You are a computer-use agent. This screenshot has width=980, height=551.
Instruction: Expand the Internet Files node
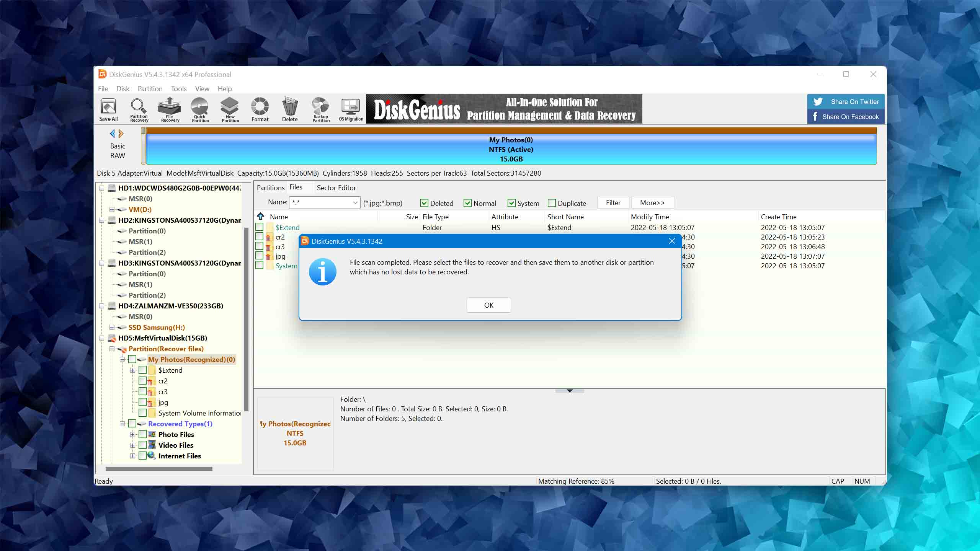pyautogui.click(x=132, y=456)
